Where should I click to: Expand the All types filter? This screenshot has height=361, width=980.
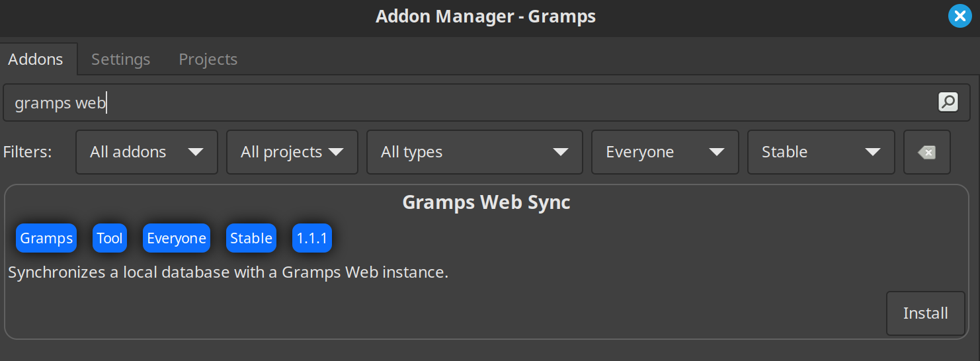475,152
